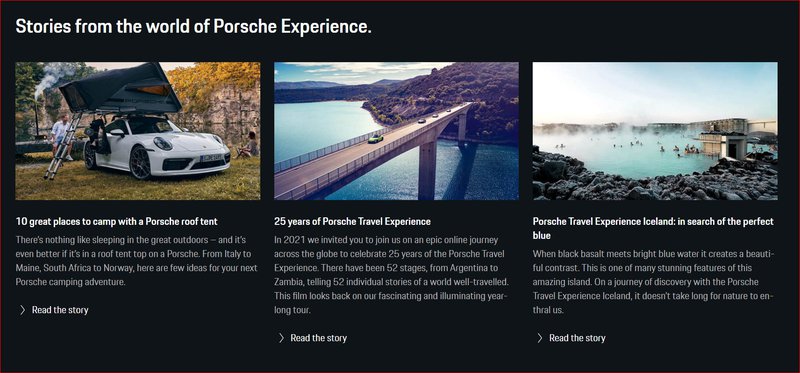
Task: Open the bridge over lake photo
Action: coord(396,131)
